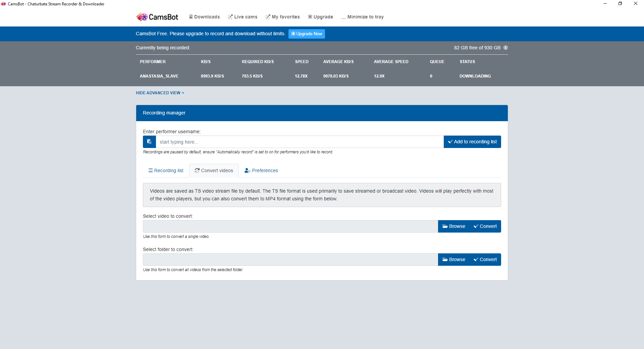Click the 82 GB free of 930 GB text
This screenshot has width=644, height=349.
click(x=477, y=48)
